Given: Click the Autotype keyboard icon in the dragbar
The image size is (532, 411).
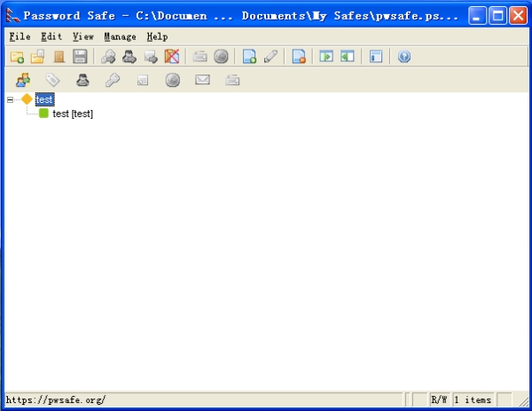Looking at the screenshot, I should 232,80.
